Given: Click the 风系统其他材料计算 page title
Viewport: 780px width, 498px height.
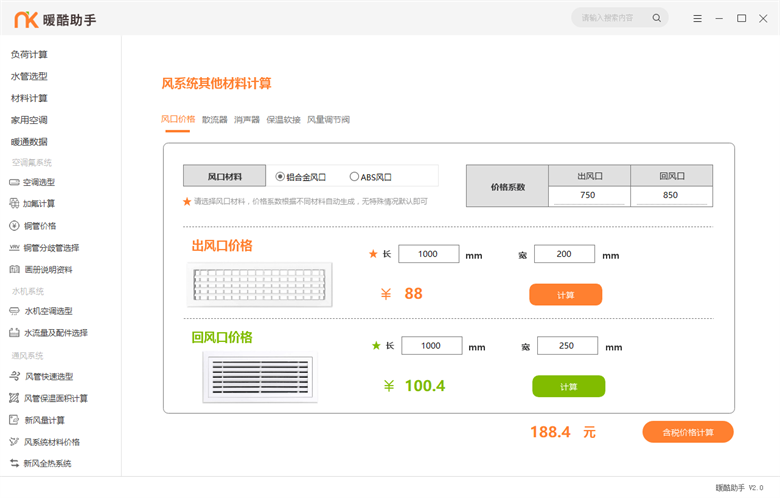Looking at the screenshot, I should [216, 83].
